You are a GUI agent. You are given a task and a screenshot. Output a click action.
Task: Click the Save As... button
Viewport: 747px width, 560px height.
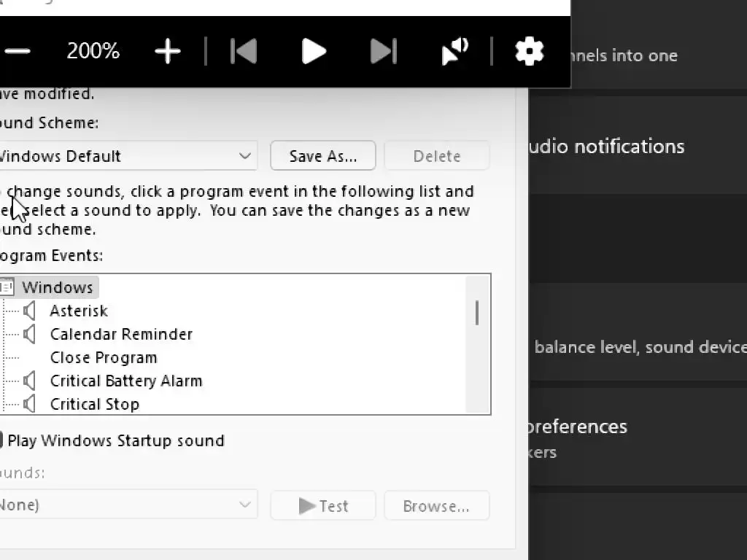point(323,156)
